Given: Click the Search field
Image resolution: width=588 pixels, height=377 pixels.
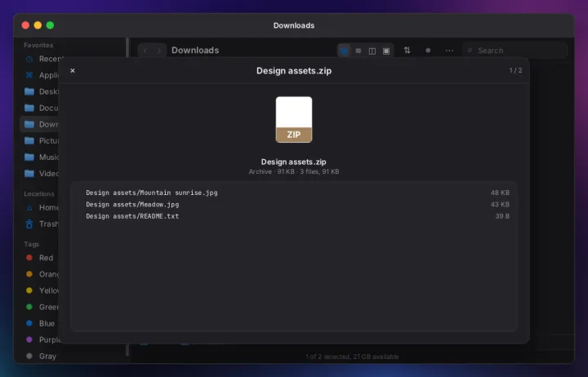Looking at the screenshot, I should (514, 51).
